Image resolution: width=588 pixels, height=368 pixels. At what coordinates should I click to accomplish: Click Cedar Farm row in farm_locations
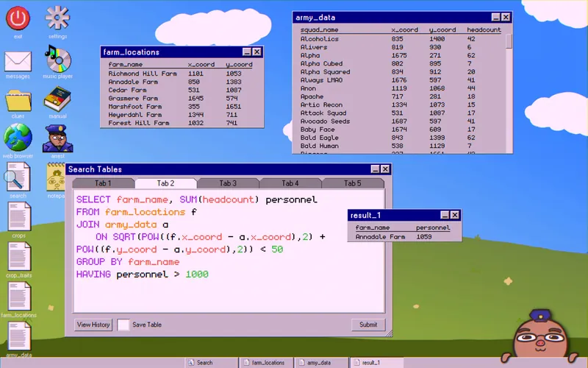[x=180, y=90]
